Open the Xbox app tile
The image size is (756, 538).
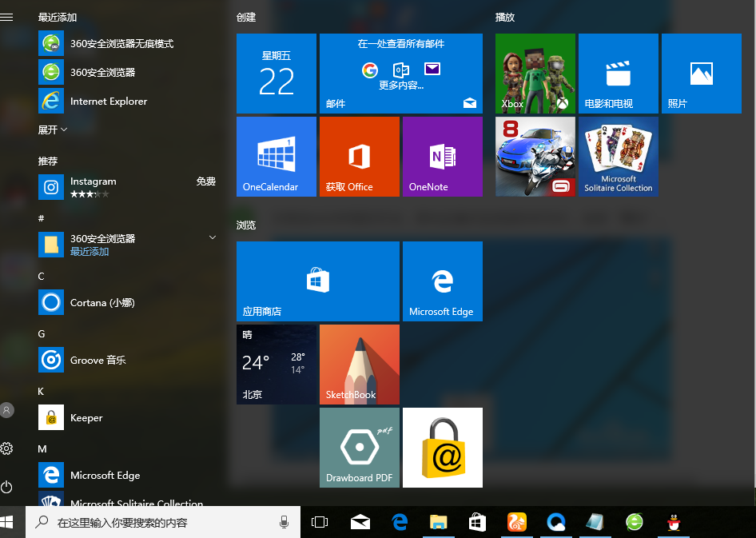[535, 73]
